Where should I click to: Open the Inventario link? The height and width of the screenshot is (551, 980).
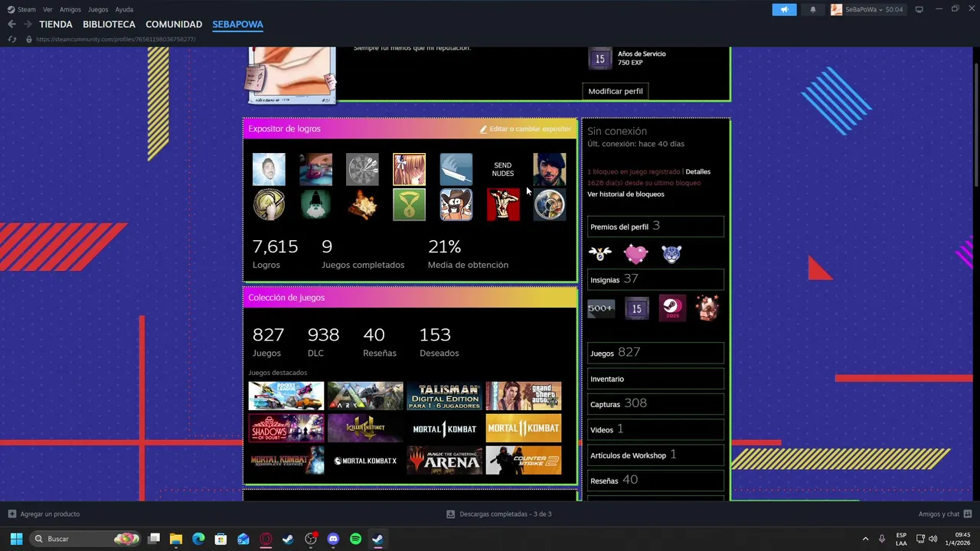pyautogui.click(x=655, y=379)
